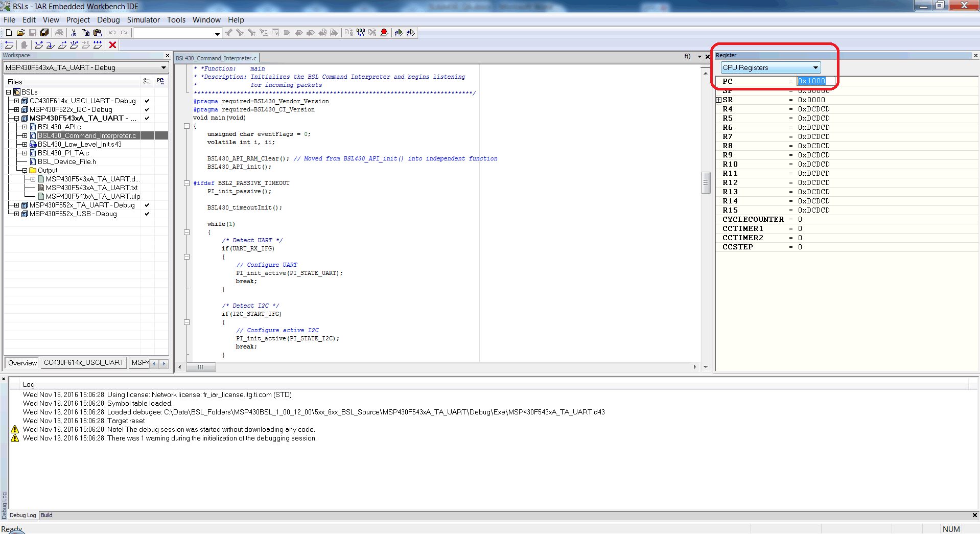Click the Copy toolbar icon

pos(85,33)
